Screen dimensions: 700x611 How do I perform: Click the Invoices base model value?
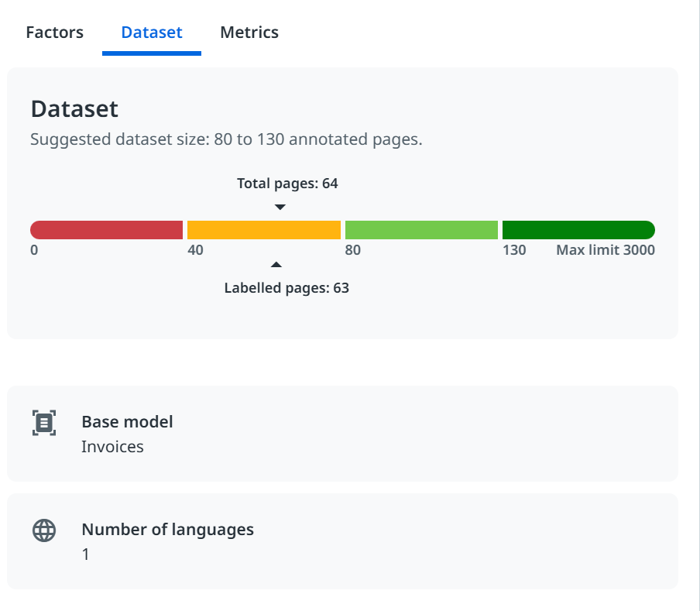coord(112,447)
